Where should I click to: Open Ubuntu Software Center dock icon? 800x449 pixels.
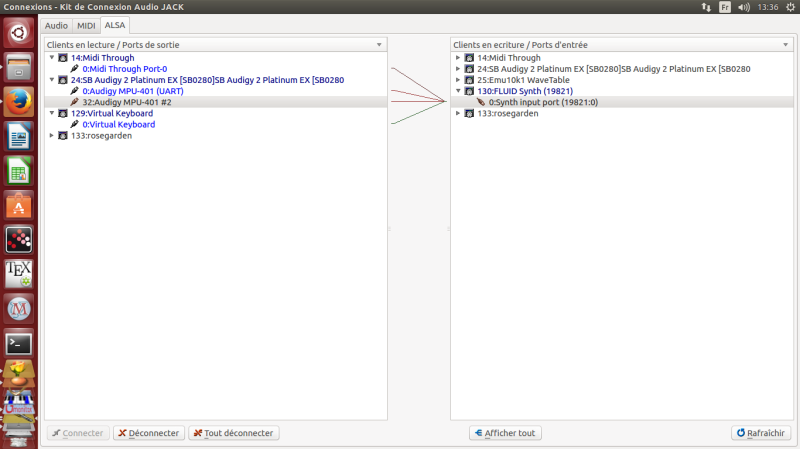point(19,206)
